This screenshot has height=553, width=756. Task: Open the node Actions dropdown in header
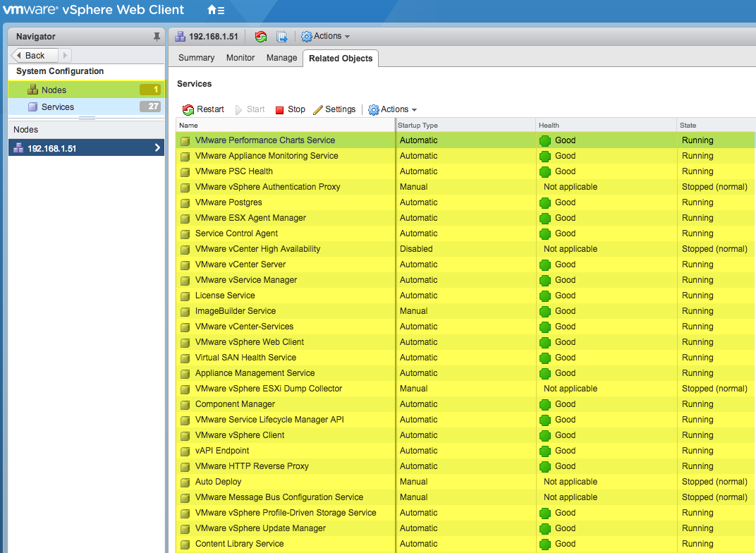(x=325, y=37)
